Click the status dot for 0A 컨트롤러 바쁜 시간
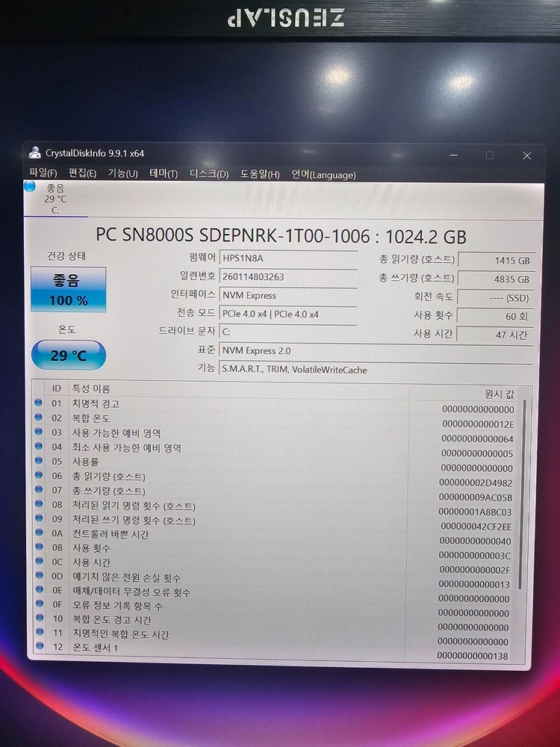The height and width of the screenshot is (747, 560). tap(39, 533)
